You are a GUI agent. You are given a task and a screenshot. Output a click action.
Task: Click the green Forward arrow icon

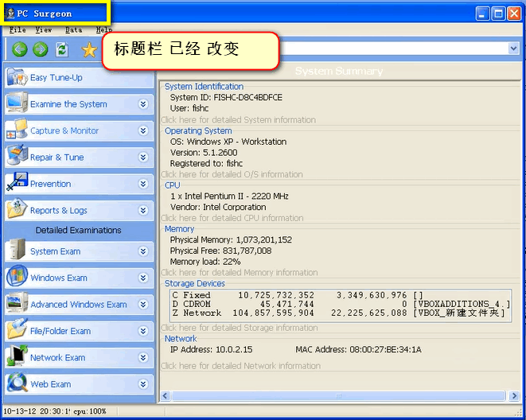[x=41, y=49]
